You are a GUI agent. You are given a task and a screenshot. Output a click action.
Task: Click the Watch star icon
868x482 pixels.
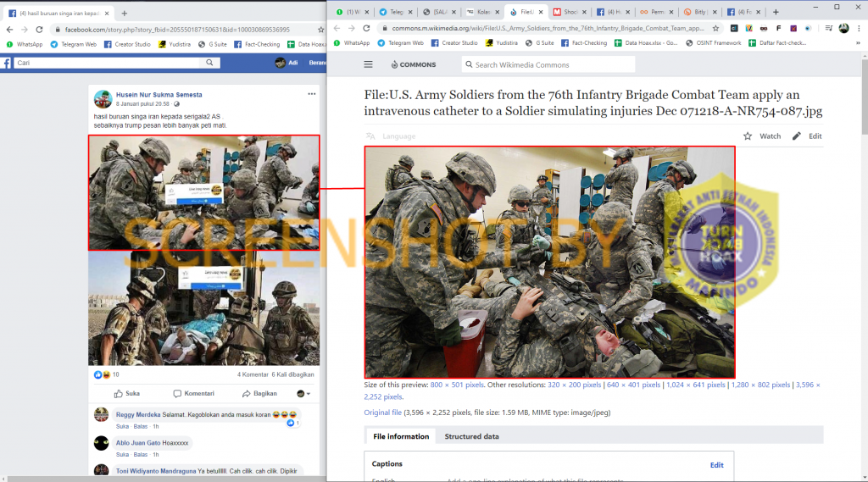[748, 136]
